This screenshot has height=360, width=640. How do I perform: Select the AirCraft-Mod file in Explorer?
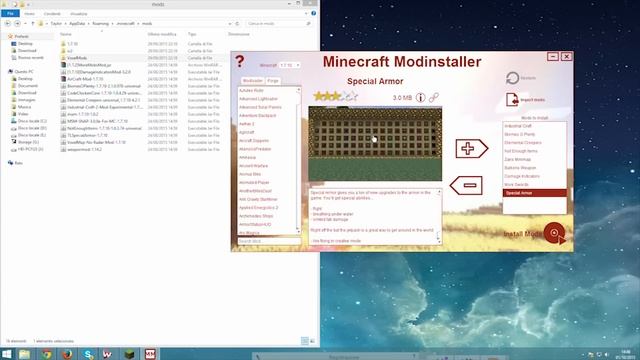click(85, 79)
